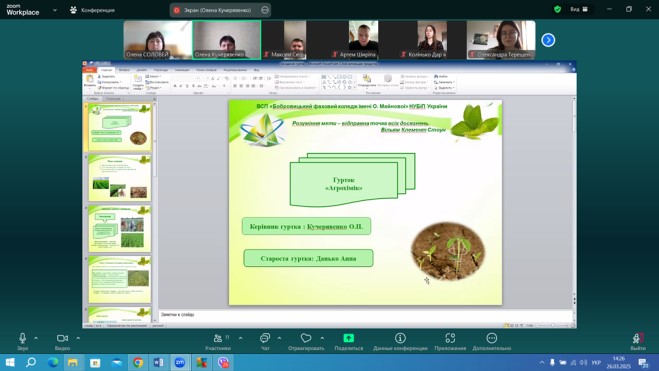659x371 pixels.
Task: Click green Поделиться share screen icon
Action: [x=348, y=338]
